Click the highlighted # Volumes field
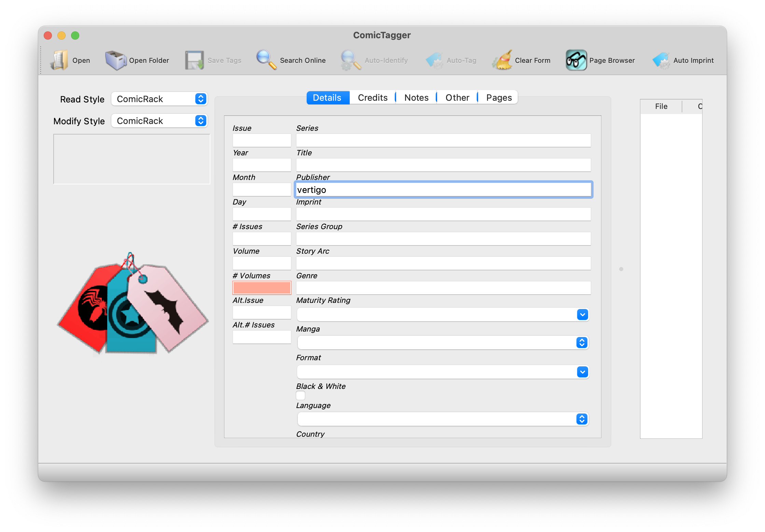 click(262, 288)
